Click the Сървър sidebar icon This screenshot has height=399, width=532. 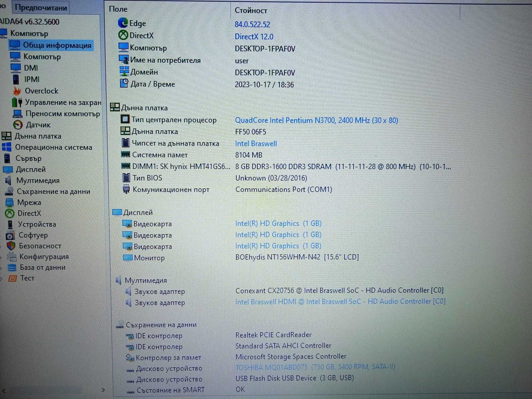click(x=8, y=158)
